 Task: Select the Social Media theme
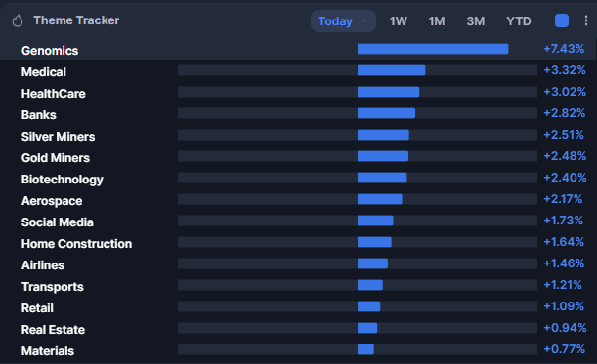58,222
